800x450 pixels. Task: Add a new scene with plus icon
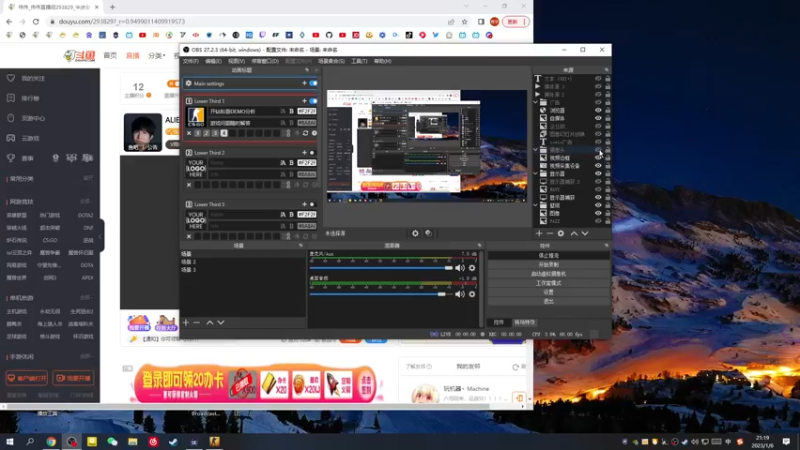186,323
